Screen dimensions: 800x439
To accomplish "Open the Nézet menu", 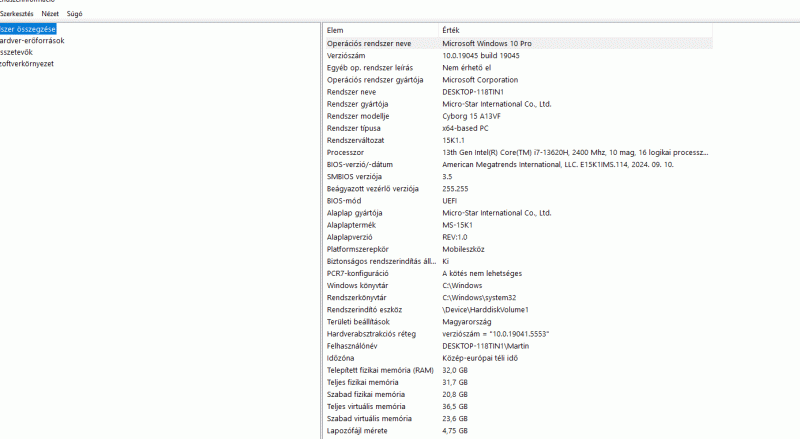I will (x=50, y=14).
